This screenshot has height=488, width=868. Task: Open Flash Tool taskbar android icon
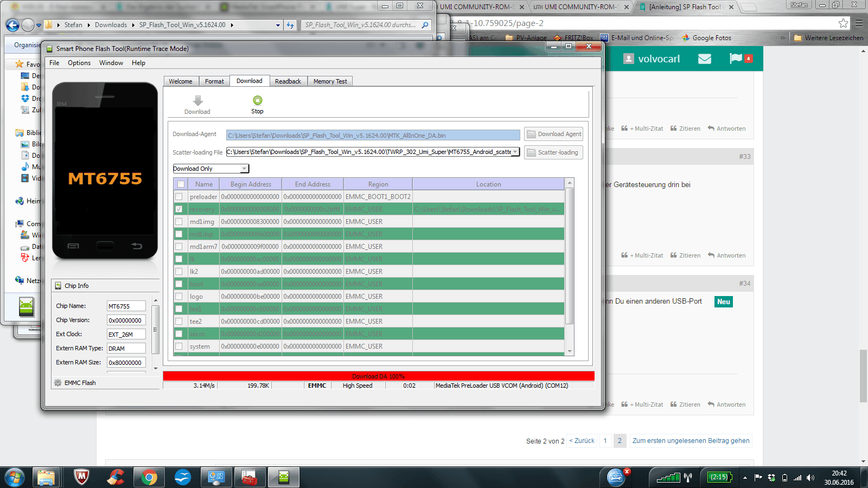[x=283, y=477]
